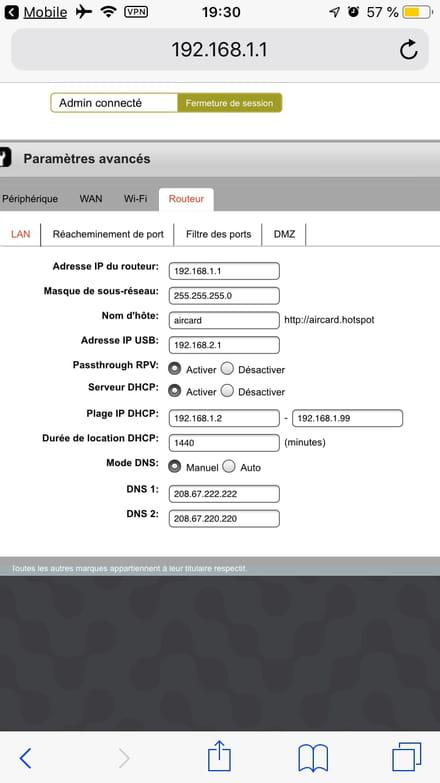This screenshot has height=783, width=440.
Task: Click the Nom d'hôte aircard field
Action: tap(224, 321)
